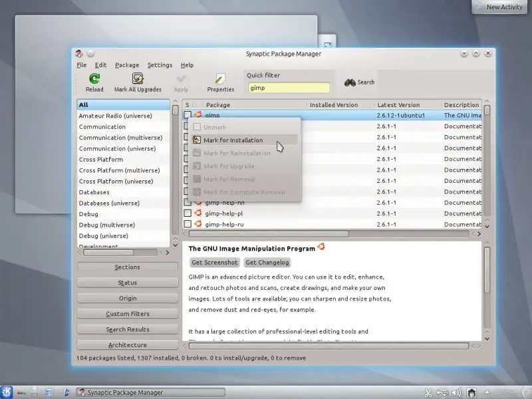
Task: Select Amateur Radio (universe) category
Action: tap(124, 116)
